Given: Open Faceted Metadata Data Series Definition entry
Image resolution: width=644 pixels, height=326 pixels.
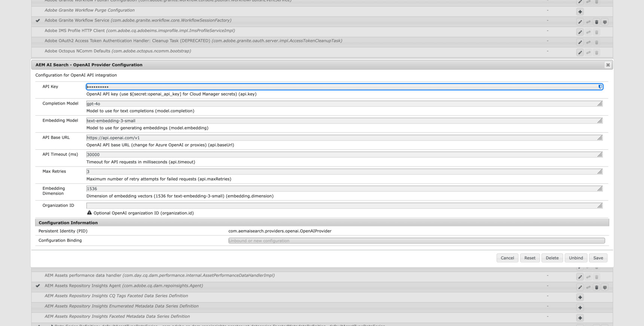Looking at the screenshot, I should (117, 316).
